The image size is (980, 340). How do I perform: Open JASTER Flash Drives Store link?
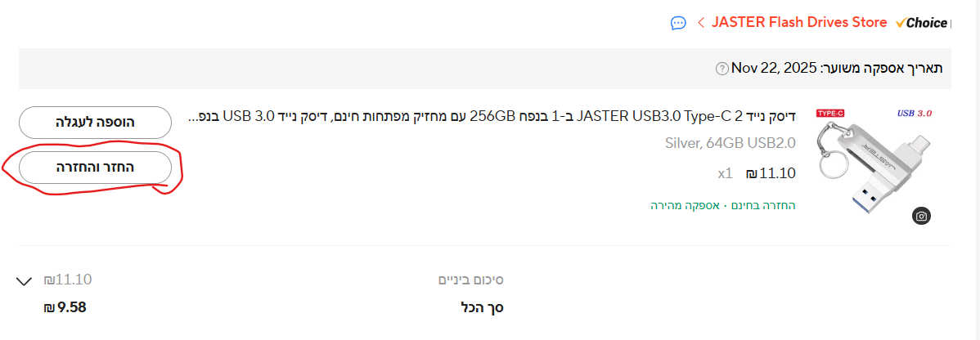pos(799,23)
